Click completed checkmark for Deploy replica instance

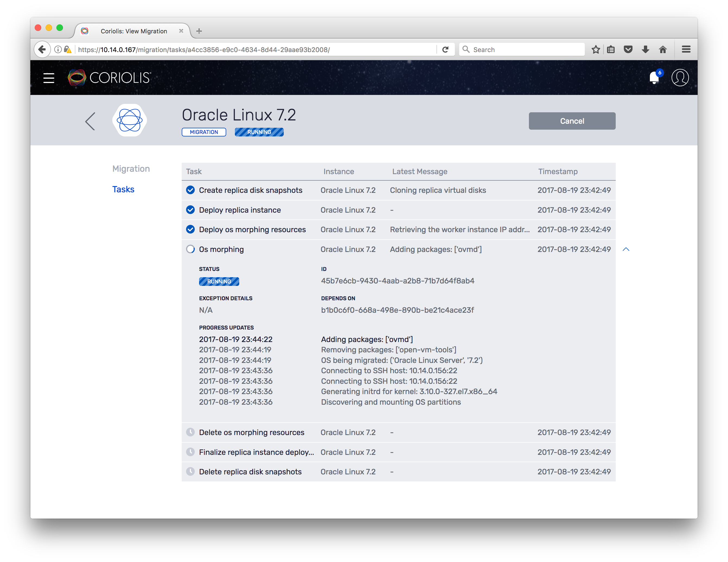coord(190,210)
